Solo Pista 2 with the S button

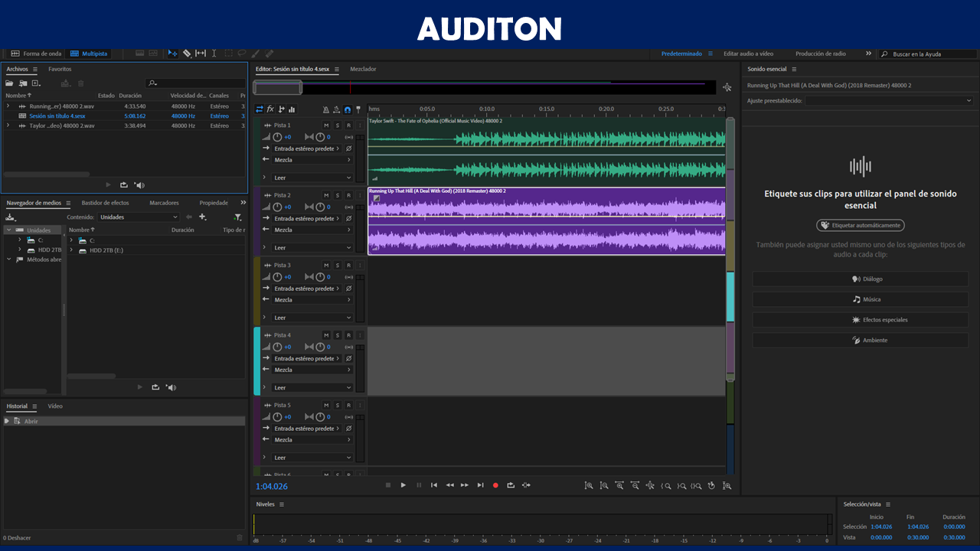click(x=337, y=195)
